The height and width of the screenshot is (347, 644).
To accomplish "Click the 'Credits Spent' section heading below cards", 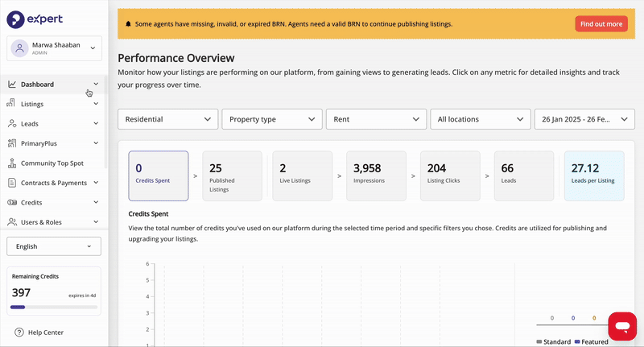I will pos(148,214).
